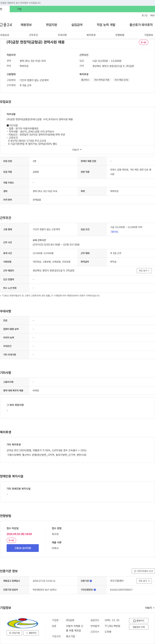The height and width of the screenshot is (644, 155).
Task: Switch to the 기업 tab at top
Action: coord(19,9)
